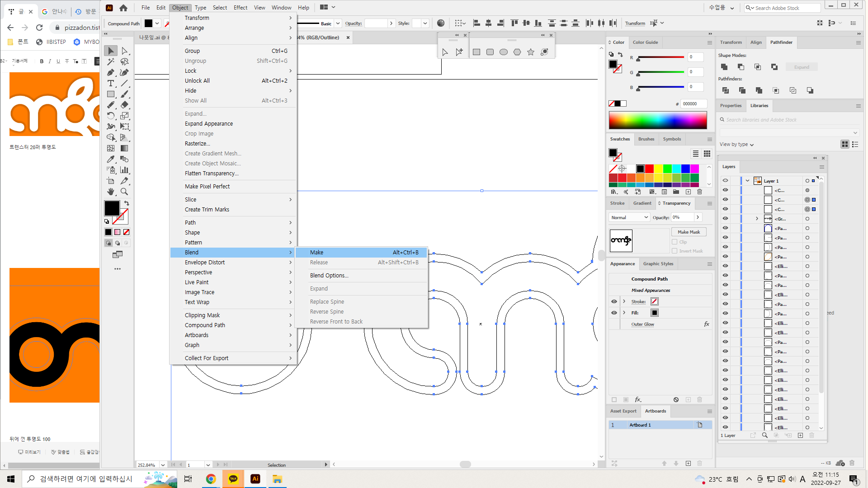Click the Divide pathfinder icon
868x488 pixels.
[726, 90]
